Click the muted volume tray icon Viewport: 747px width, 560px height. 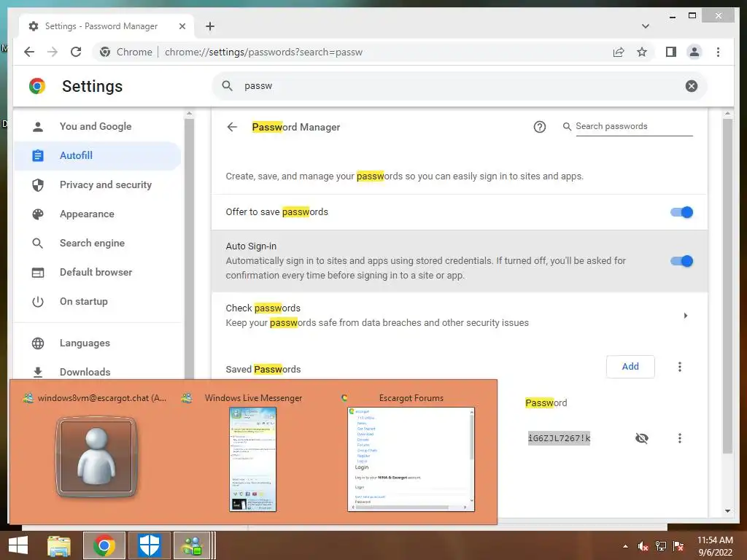(x=643, y=546)
